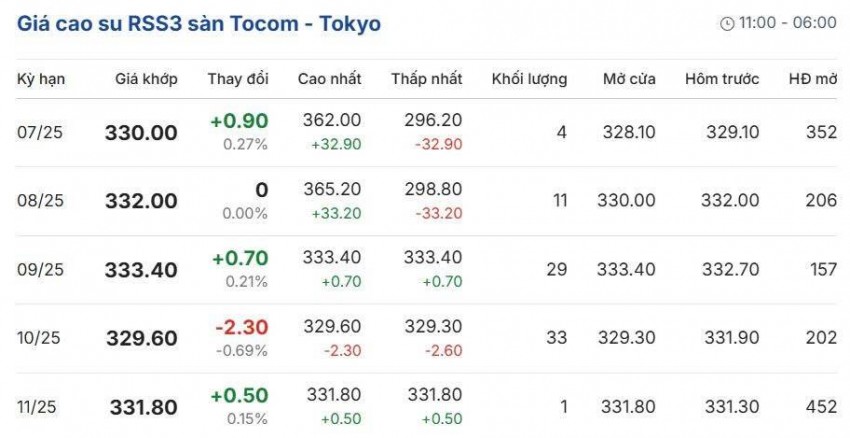Select the 08/25 contract row
The image size is (850, 438).
click(40, 201)
